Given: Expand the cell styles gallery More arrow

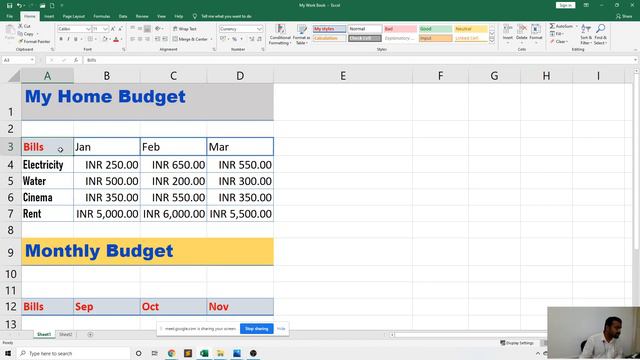Looking at the screenshot, I should click(492, 41).
